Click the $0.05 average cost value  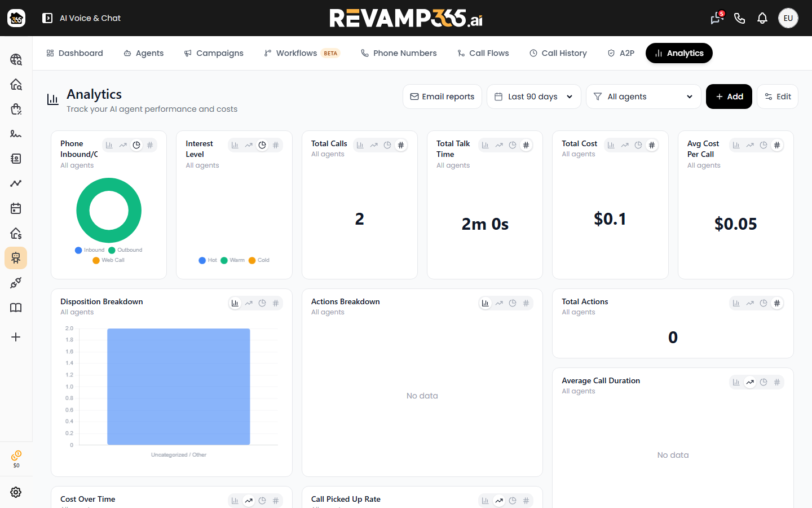click(x=736, y=224)
